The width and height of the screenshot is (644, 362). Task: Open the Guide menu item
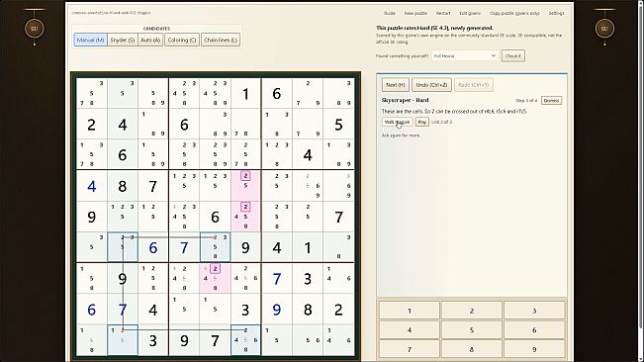point(389,13)
